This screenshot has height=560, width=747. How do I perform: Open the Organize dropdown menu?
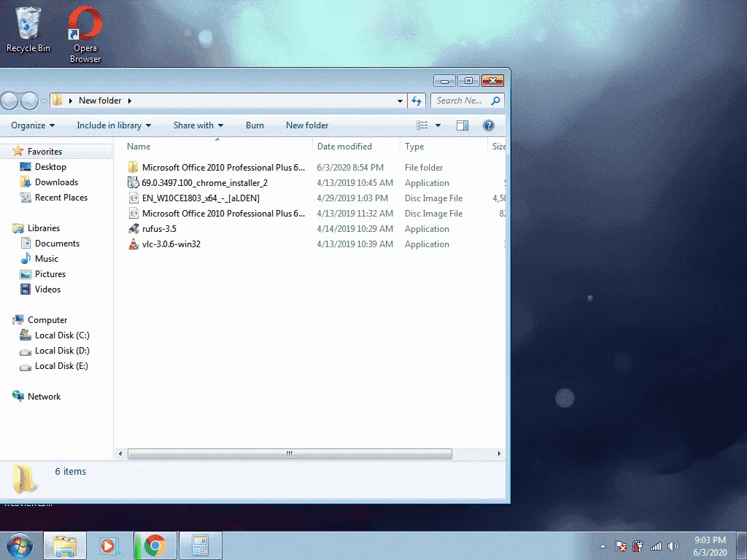(33, 125)
